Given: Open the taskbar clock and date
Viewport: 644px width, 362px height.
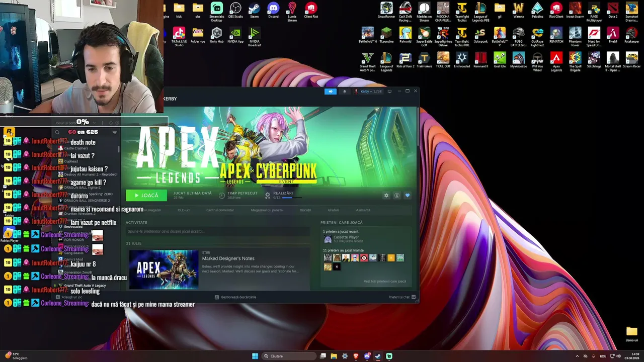Looking at the screenshot, I should click(632, 356).
